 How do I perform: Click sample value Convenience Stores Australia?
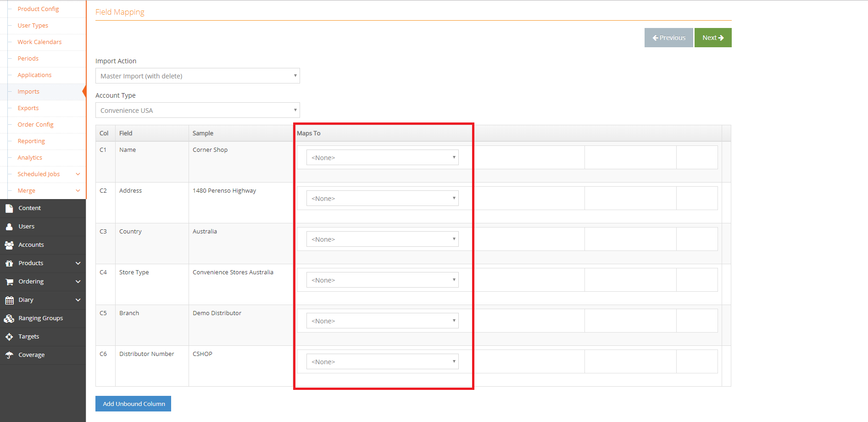pyautogui.click(x=233, y=272)
